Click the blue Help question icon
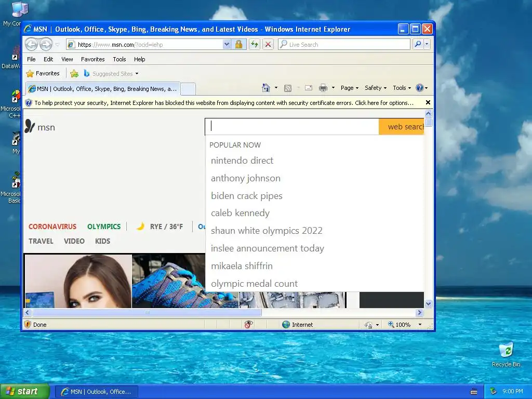The width and height of the screenshot is (532, 399). [x=420, y=88]
